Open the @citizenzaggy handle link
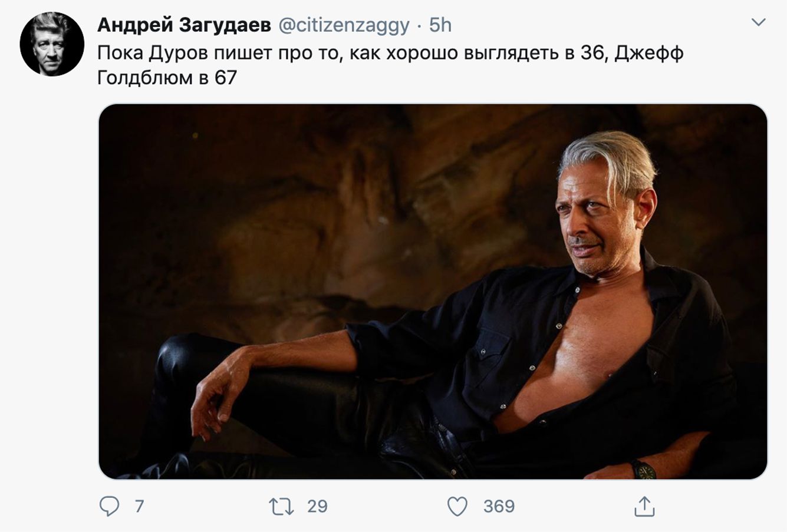The image size is (787, 532). tap(343, 25)
